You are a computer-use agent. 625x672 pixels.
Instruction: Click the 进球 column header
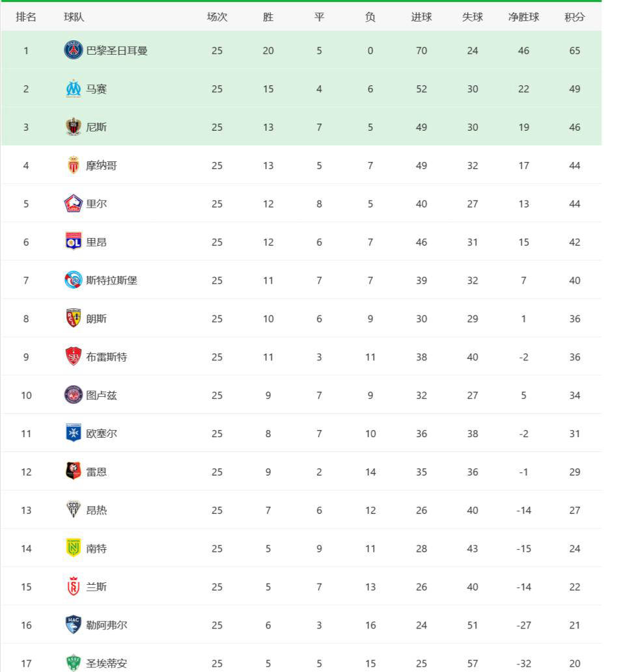421,17
